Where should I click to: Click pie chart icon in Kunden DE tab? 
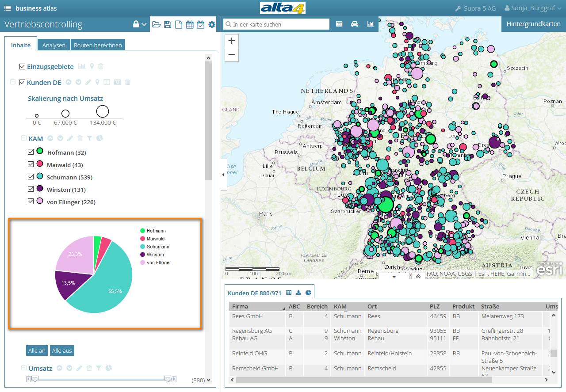[x=308, y=293]
